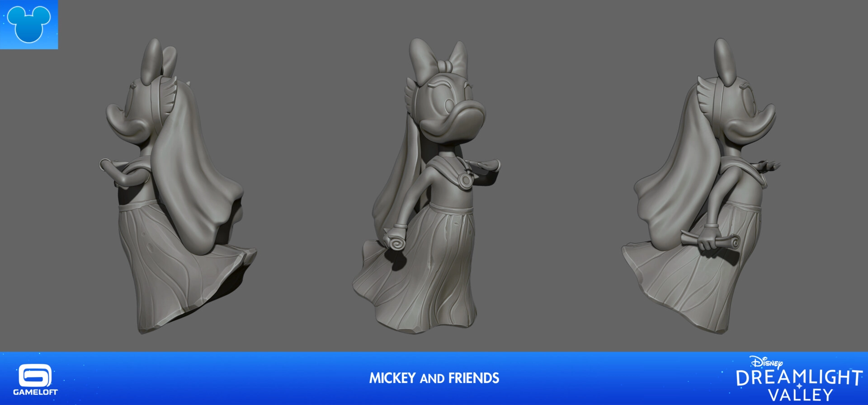The height and width of the screenshot is (405, 868).
Task: Click the Gameloft logo emblem
Action: [x=35, y=376]
